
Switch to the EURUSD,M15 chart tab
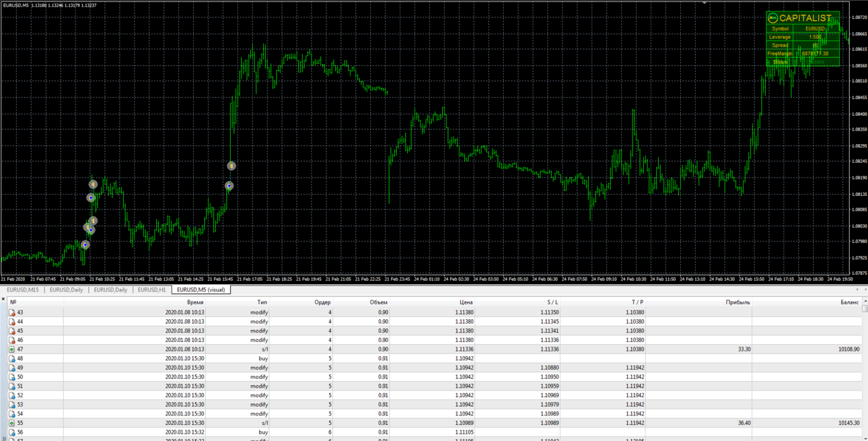(x=23, y=290)
